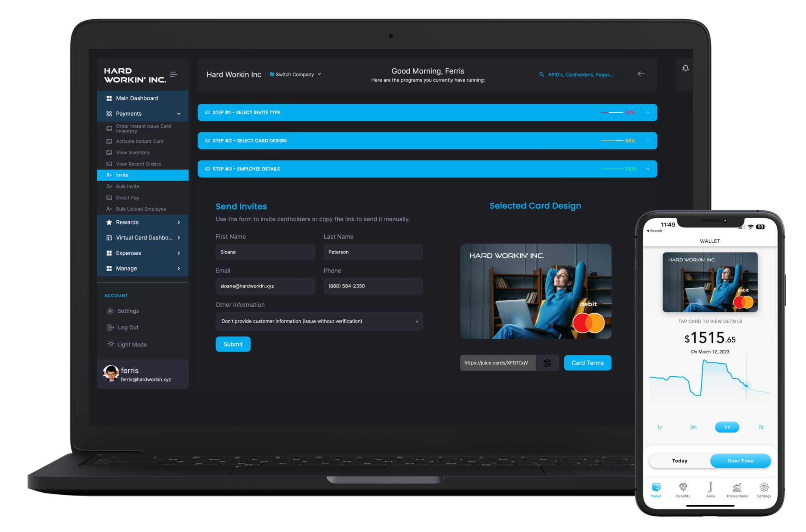Viewport: 806px width, 532px height.
Task: Open the notification bell
Action: coord(685,68)
